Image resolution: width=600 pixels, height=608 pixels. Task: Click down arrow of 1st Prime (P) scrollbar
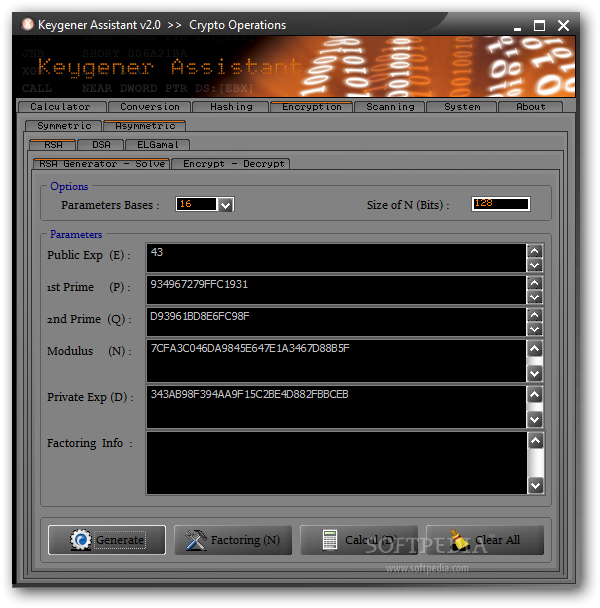tap(535, 297)
